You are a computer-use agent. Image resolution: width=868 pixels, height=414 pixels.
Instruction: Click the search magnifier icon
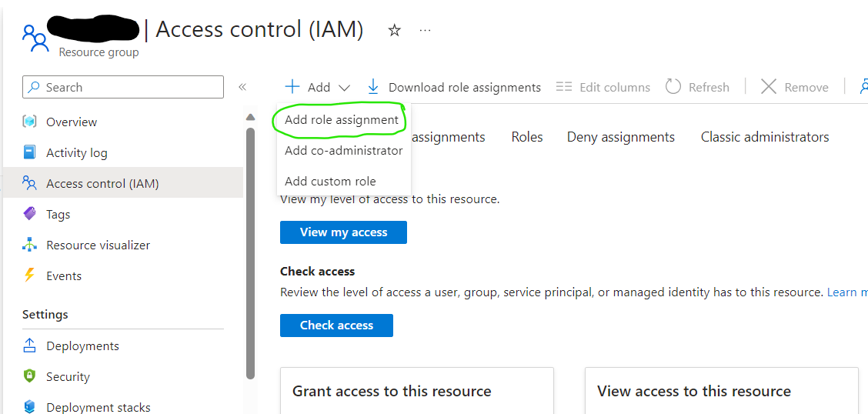(35, 87)
